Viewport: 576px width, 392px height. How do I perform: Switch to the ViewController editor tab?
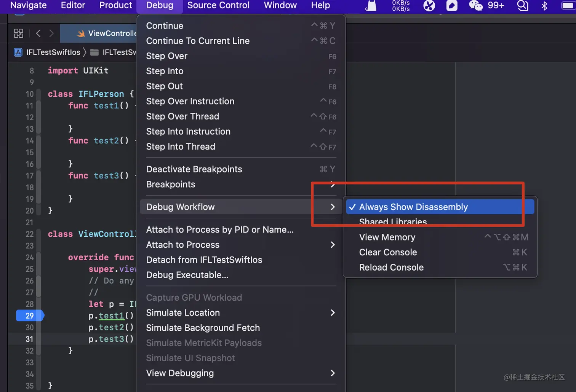tap(99, 33)
